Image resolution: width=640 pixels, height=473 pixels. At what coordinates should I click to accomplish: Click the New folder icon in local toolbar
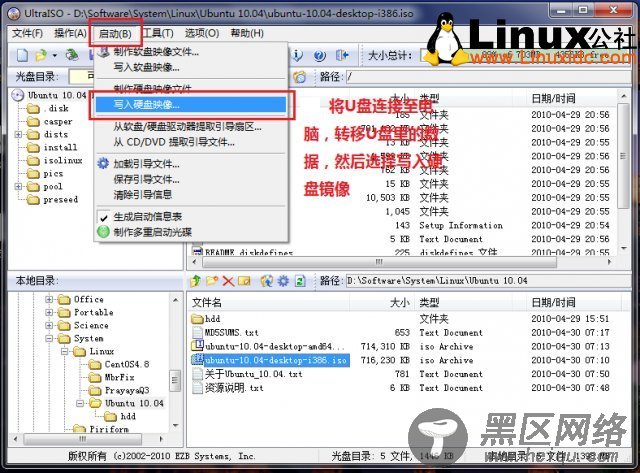point(212,281)
